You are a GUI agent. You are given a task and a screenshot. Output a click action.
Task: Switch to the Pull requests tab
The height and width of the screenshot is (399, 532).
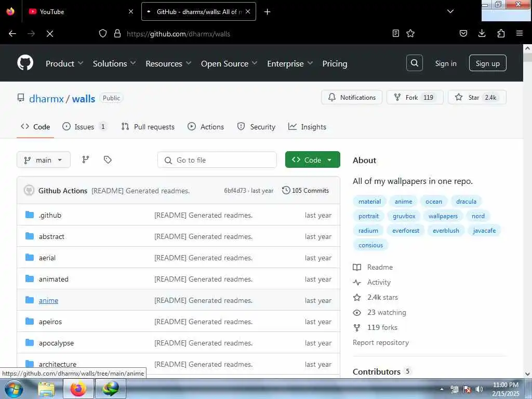[148, 127]
